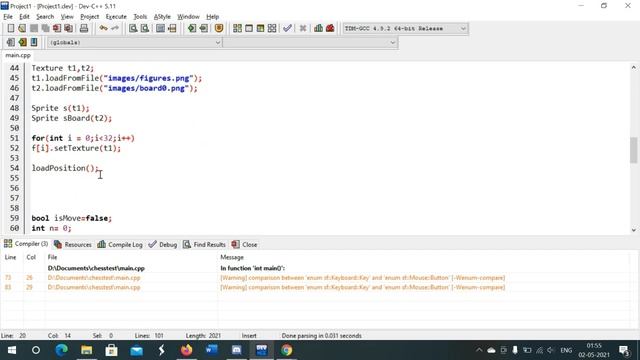Image resolution: width=640 pixels, height=360 pixels.
Task: Click the 'In function int main()' message row
Action: coord(252,268)
